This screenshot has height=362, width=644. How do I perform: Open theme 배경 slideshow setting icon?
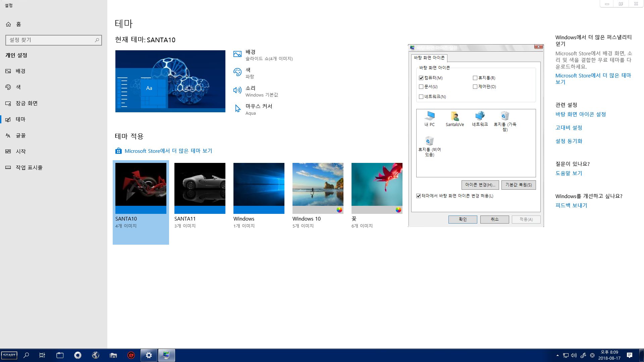237,54
